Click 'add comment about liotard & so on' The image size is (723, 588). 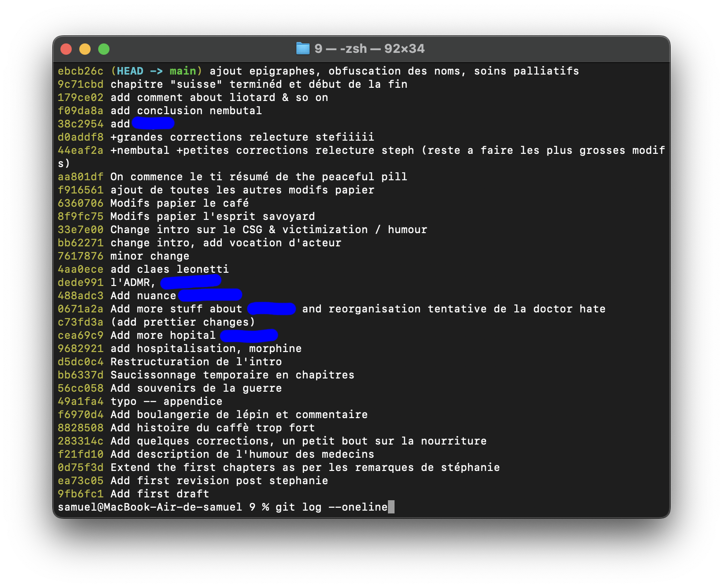(x=219, y=98)
